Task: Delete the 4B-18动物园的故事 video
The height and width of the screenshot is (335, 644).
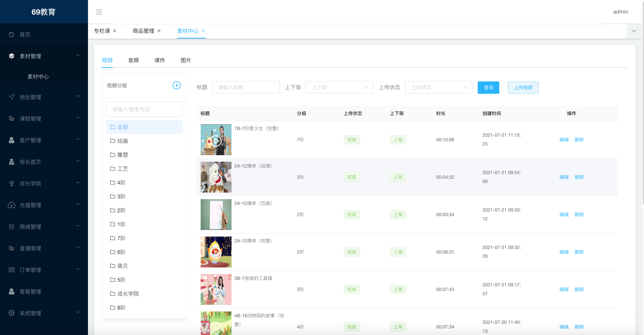Action: (x=579, y=327)
